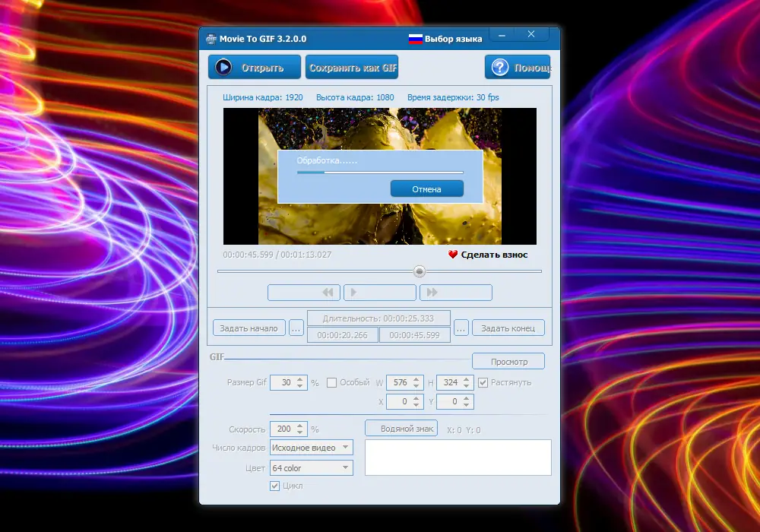Open Число кадров dropdown Исходное видео
This screenshot has width=760, height=532.
pyautogui.click(x=311, y=448)
